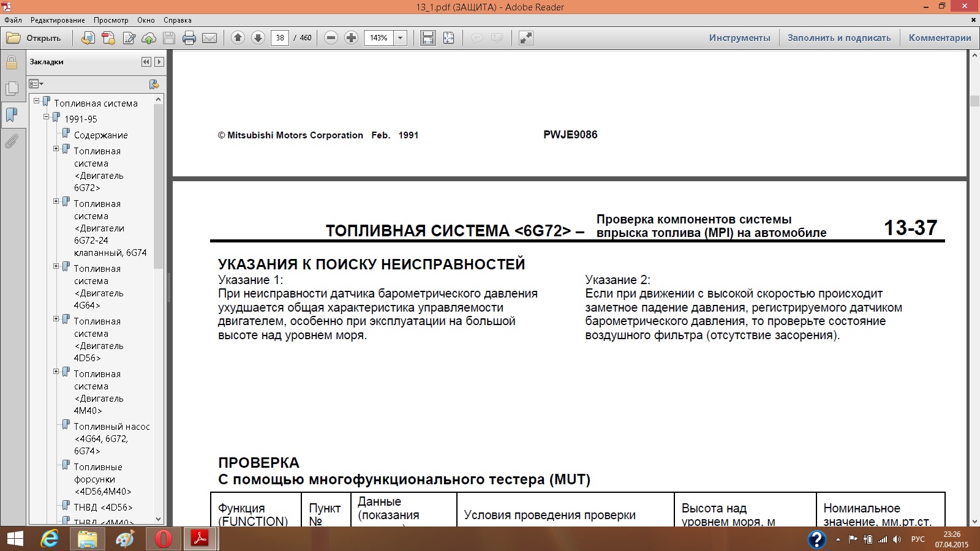Collapse the Топливная система bookmark tree
Viewport: 980px width, 551px height.
coord(37,101)
